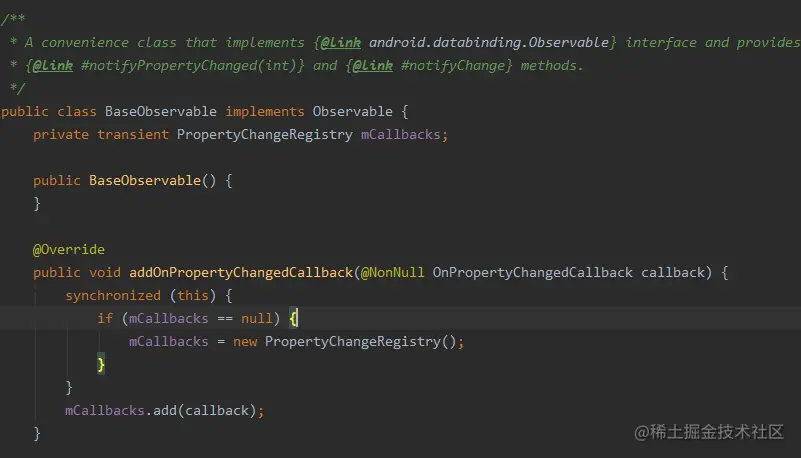Click the 'add' method call on mCallbacks
Viewport: 801px width, 458px height.
(x=164, y=410)
